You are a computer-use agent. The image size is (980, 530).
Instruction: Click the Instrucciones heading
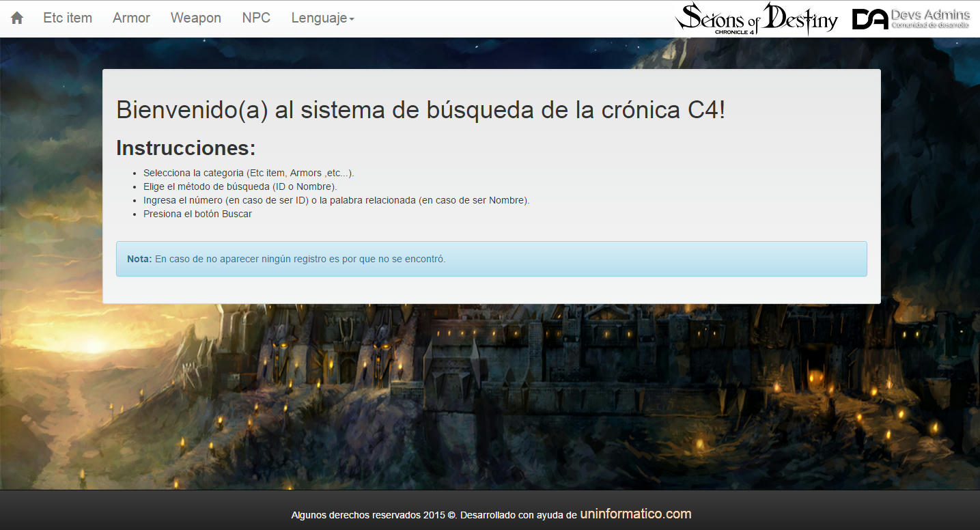click(186, 148)
